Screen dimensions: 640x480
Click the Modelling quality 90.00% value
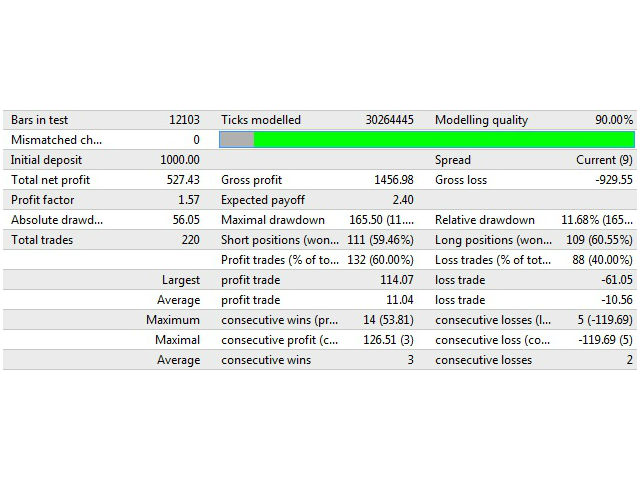click(614, 120)
